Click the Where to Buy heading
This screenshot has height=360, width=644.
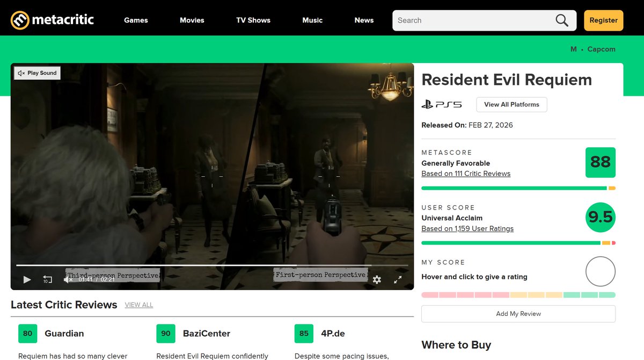coord(456,345)
